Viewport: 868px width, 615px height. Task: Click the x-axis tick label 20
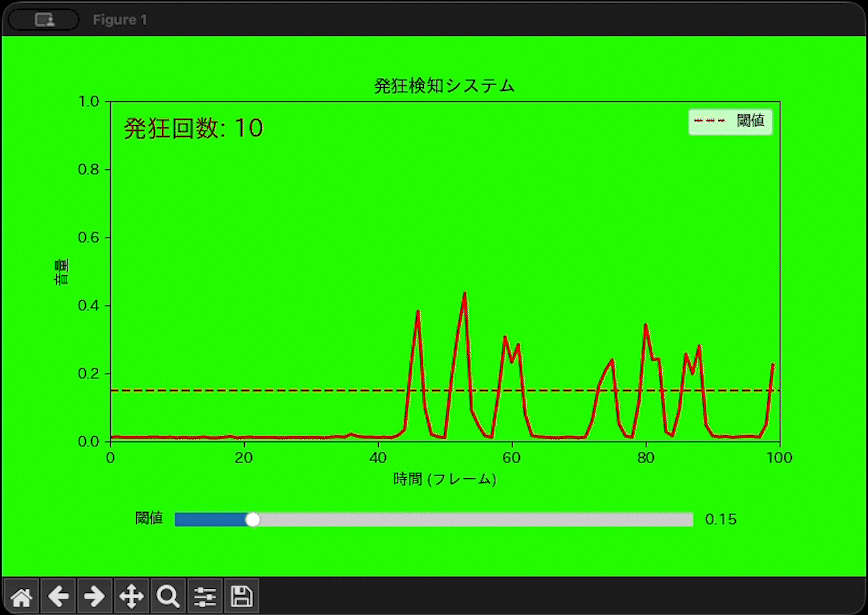pos(244,458)
